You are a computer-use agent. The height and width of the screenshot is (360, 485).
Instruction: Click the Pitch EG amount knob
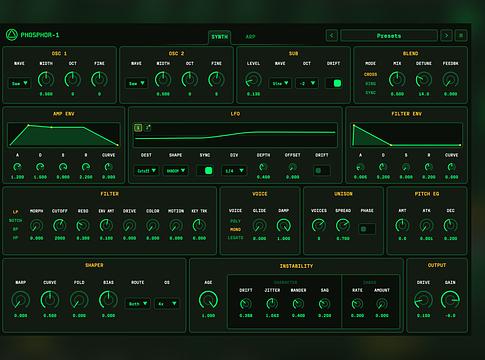tap(402, 226)
